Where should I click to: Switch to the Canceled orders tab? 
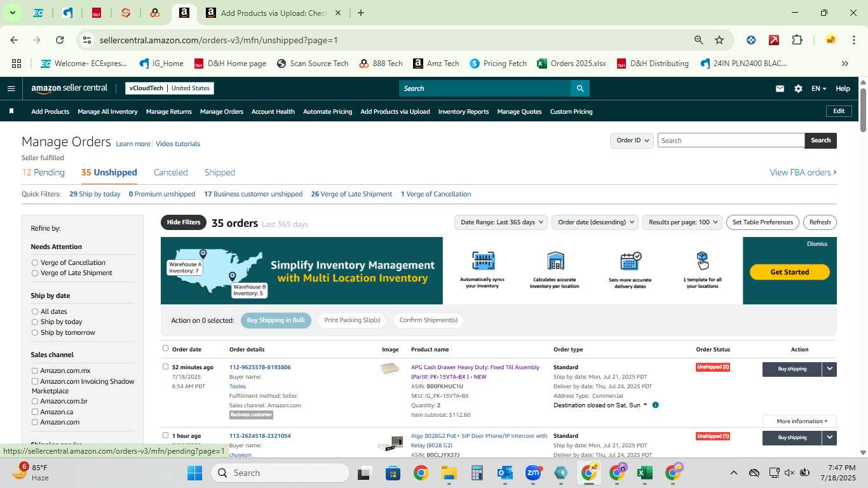coord(171,172)
